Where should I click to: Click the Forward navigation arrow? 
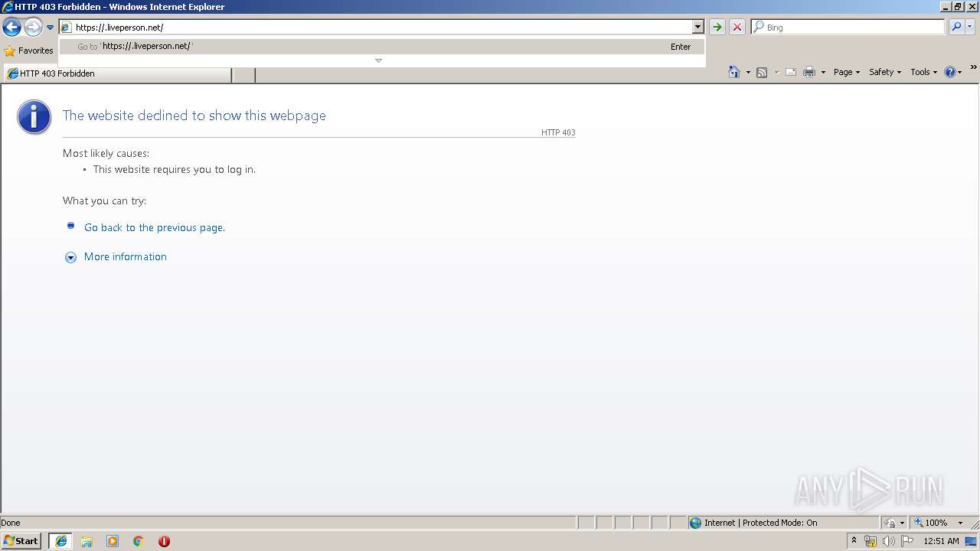point(32,28)
